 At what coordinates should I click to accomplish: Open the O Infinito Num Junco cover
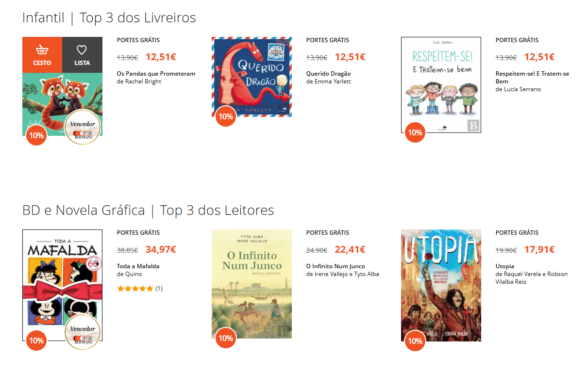coord(252,284)
